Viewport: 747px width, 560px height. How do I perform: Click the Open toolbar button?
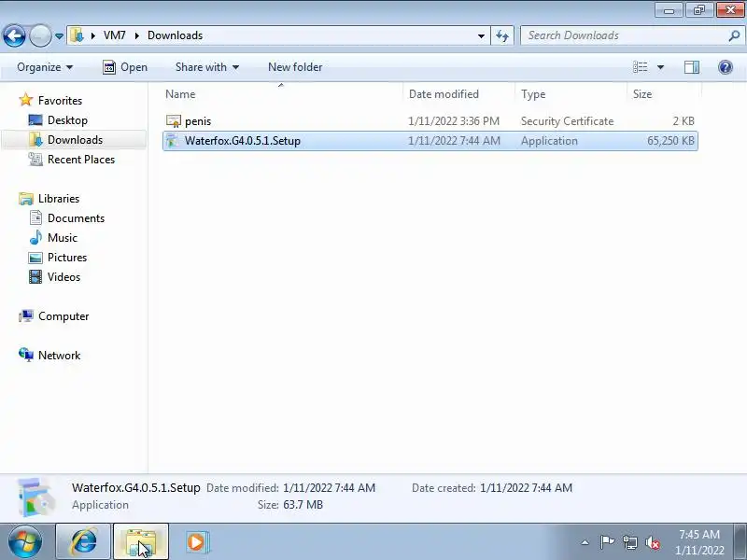click(125, 67)
